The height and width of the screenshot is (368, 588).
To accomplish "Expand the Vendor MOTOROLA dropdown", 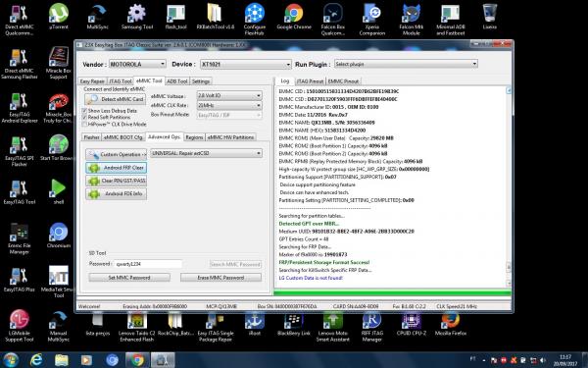I will (137, 64).
